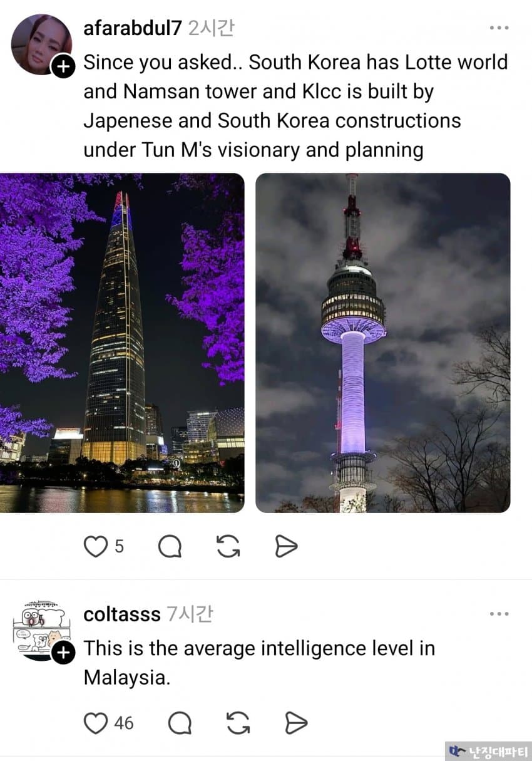Repost afarabdul7's post using repost icon
532x761 pixels.
tap(228, 546)
